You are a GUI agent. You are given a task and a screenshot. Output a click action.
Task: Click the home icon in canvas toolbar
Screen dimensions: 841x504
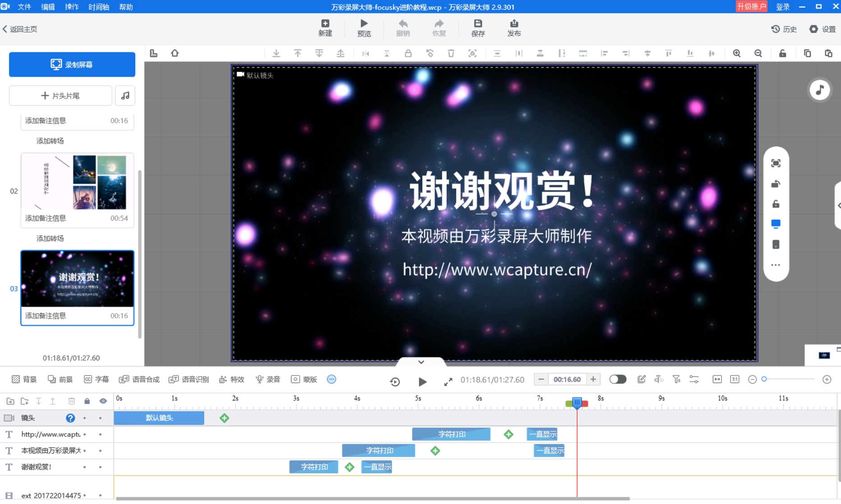click(175, 53)
